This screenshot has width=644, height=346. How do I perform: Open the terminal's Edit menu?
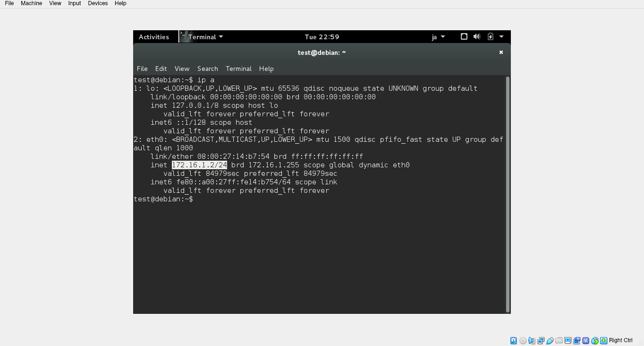point(161,69)
